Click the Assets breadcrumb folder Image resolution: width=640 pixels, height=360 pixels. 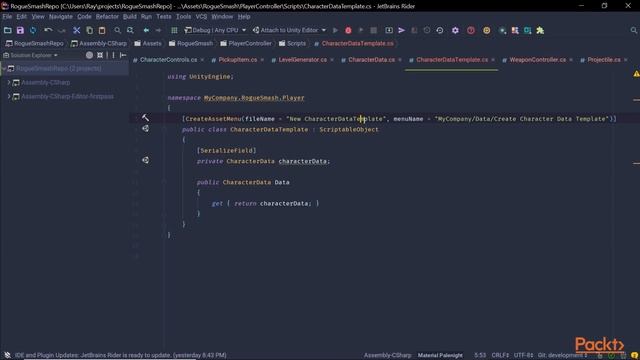pyautogui.click(x=148, y=43)
